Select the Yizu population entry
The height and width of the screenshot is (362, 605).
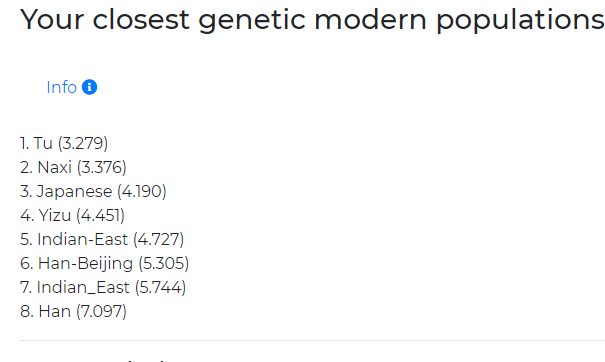tap(73, 215)
